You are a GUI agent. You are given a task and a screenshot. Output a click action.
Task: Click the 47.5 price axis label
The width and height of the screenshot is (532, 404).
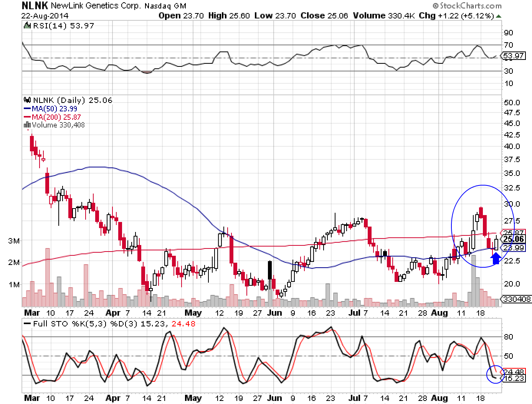(x=512, y=113)
